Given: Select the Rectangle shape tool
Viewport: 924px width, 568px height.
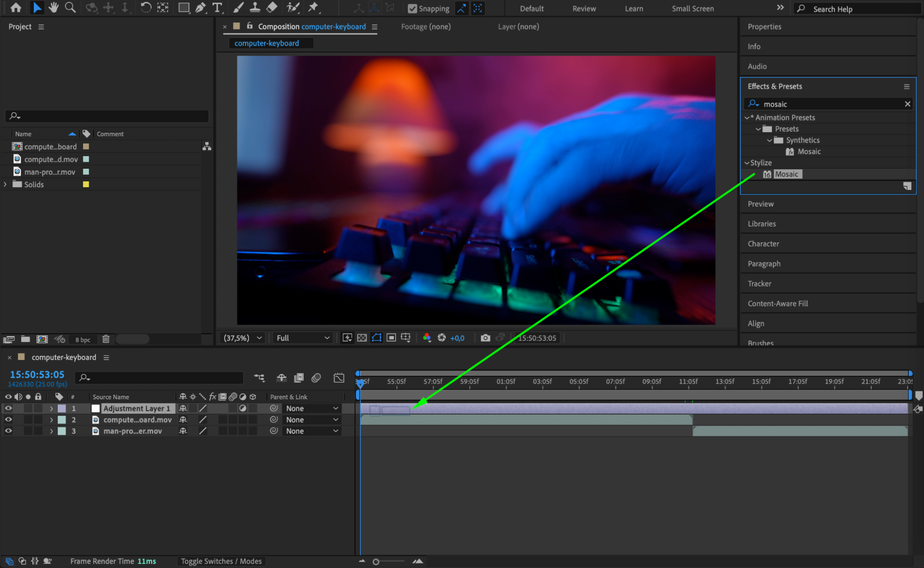Looking at the screenshot, I should pyautogui.click(x=184, y=7).
